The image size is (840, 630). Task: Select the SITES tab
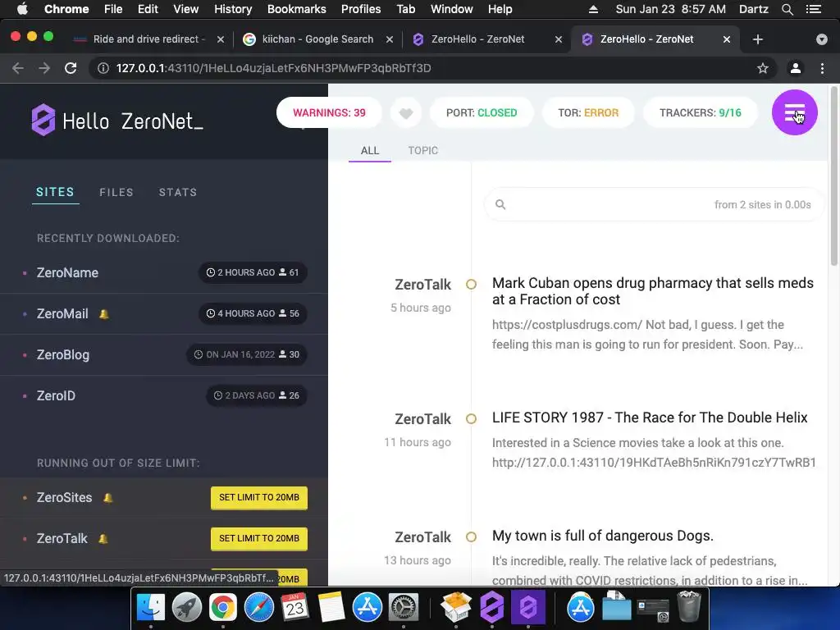(x=55, y=192)
